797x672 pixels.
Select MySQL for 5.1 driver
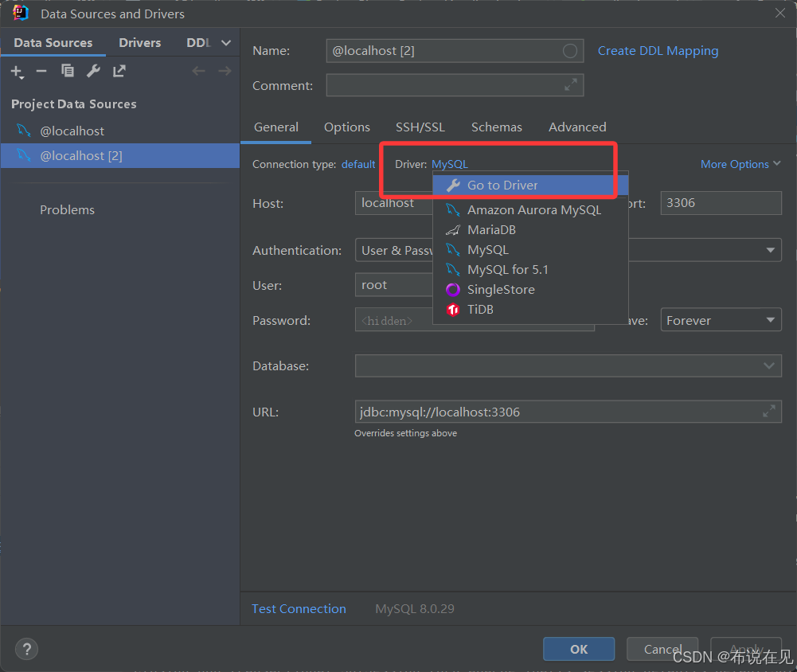coord(530,269)
